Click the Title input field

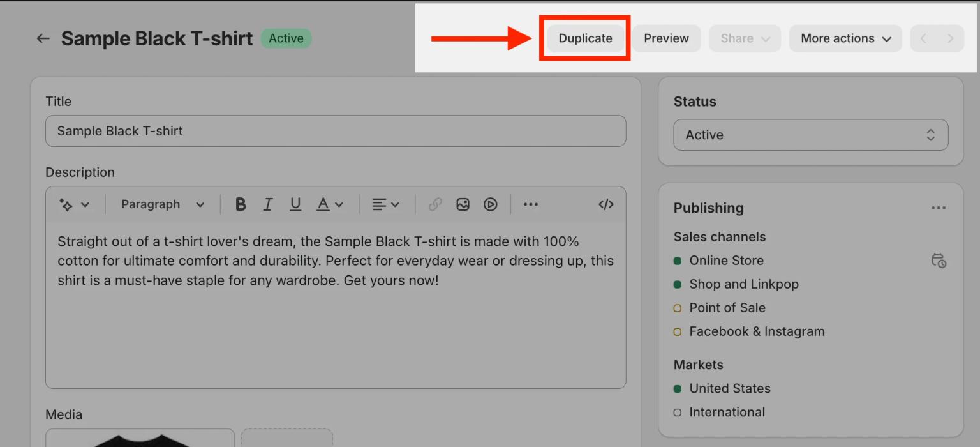[336, 131]
